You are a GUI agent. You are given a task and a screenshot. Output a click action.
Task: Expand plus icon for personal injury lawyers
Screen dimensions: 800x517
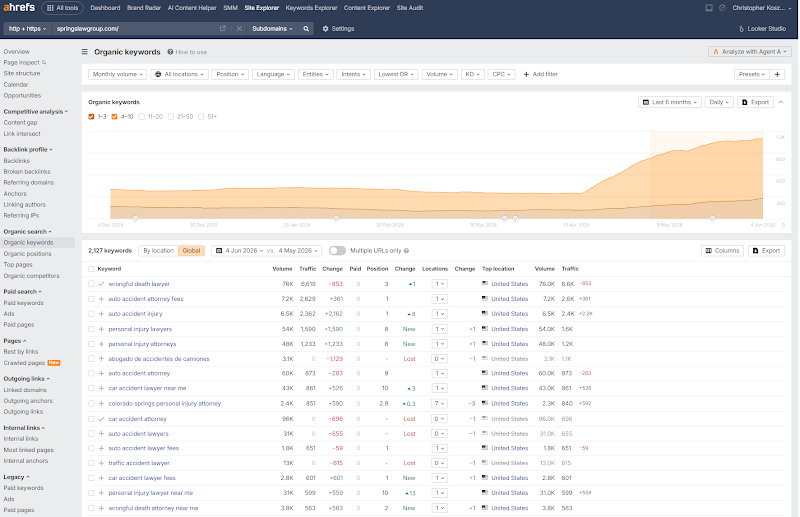pyautogui.click(x=102, y=329)
